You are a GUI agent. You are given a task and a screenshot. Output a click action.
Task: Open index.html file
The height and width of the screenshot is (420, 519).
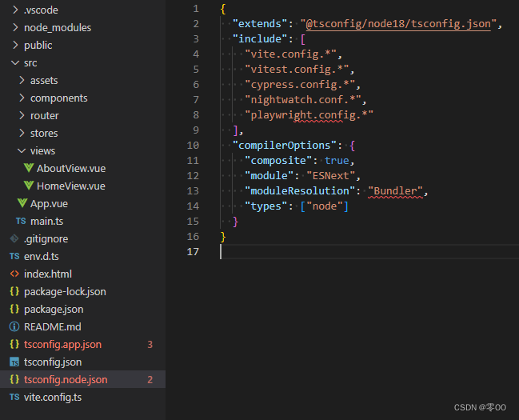point(48,274)
